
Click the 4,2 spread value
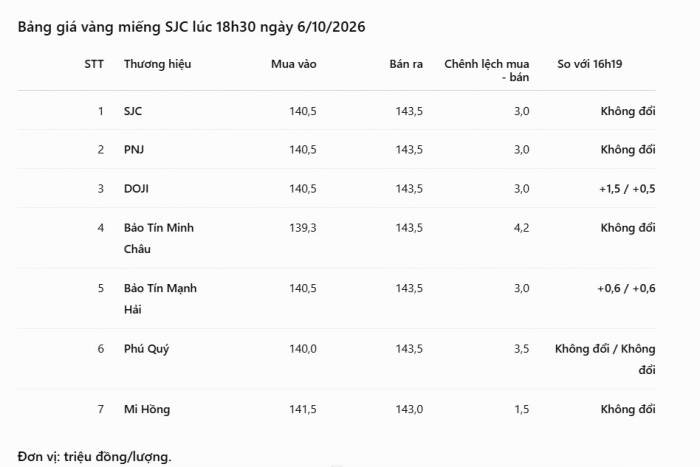pyautogui.click(x=521, y=228)
